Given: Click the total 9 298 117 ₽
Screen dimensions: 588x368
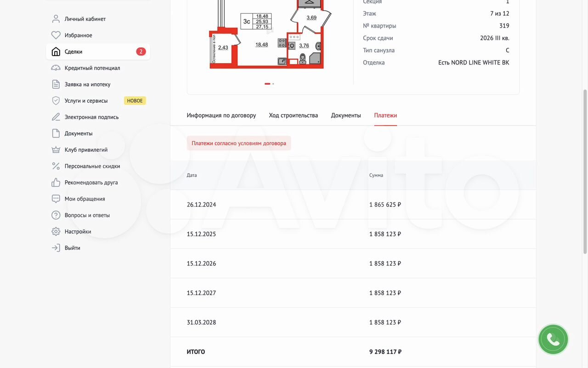Looking at the screenshot, I should (x=385, y=352).
